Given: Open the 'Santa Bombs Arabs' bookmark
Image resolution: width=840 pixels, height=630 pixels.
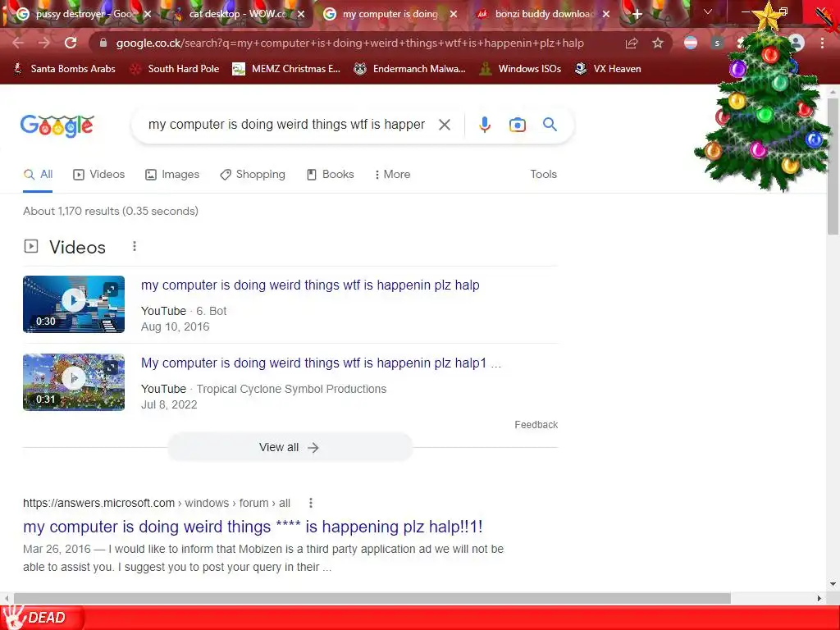Looking at the screenshot, I should pyautogui.click(x=64, y=69).
